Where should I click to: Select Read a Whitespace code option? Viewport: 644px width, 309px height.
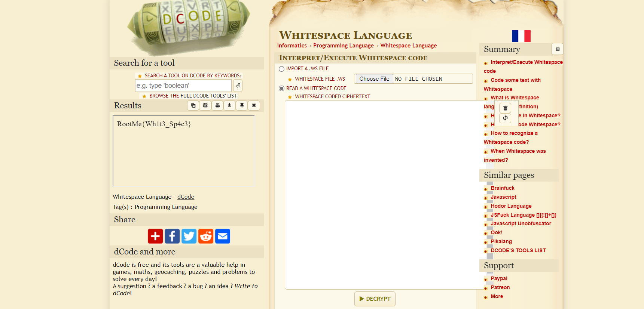[282, 89]
